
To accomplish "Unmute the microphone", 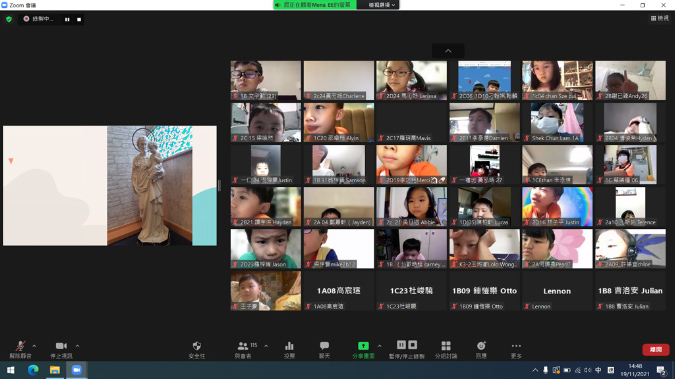I will point(20,349).
